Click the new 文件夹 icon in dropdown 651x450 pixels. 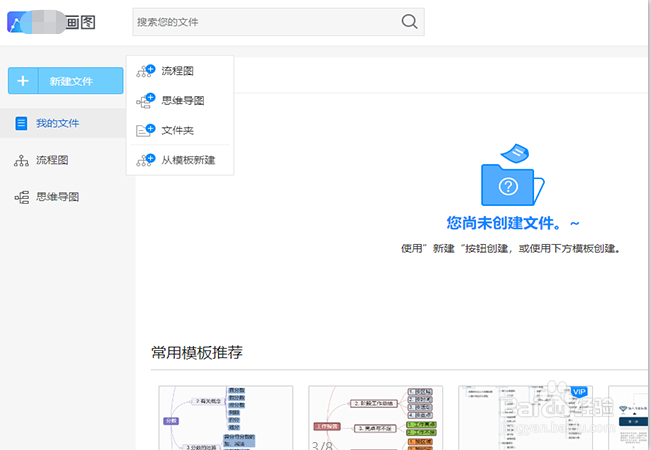point(145,130)
